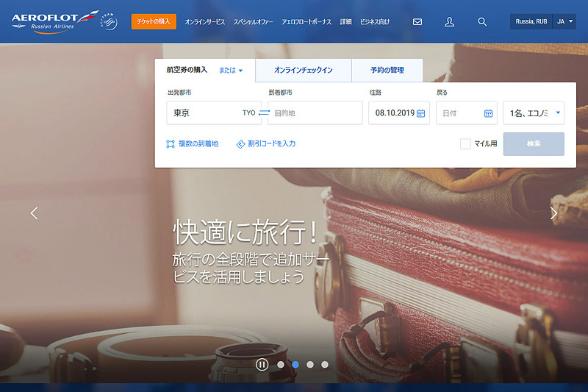Jump to first carousel slide dot

click(x=281, y=364)
